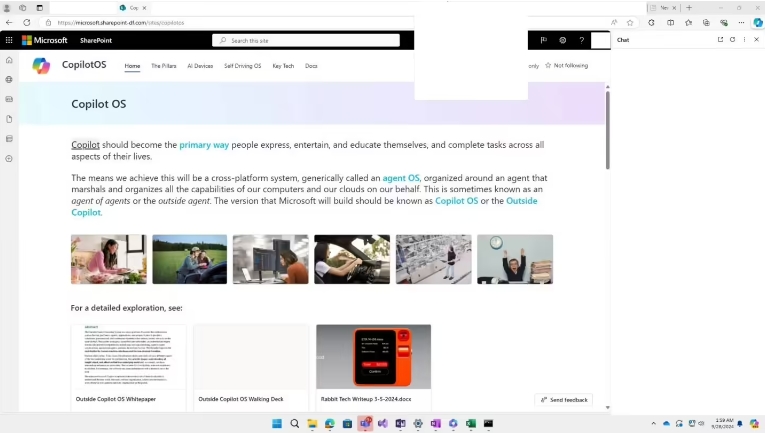Toggle the Split screen icon
The height and width of the screenshot is (433, 765).
[x=670, y=22]
